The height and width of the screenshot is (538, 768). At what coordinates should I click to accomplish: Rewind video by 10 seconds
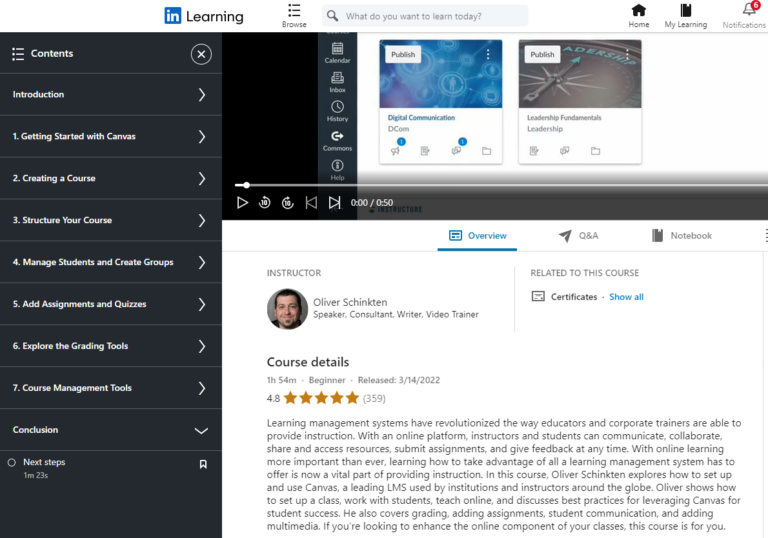(265, 203)
